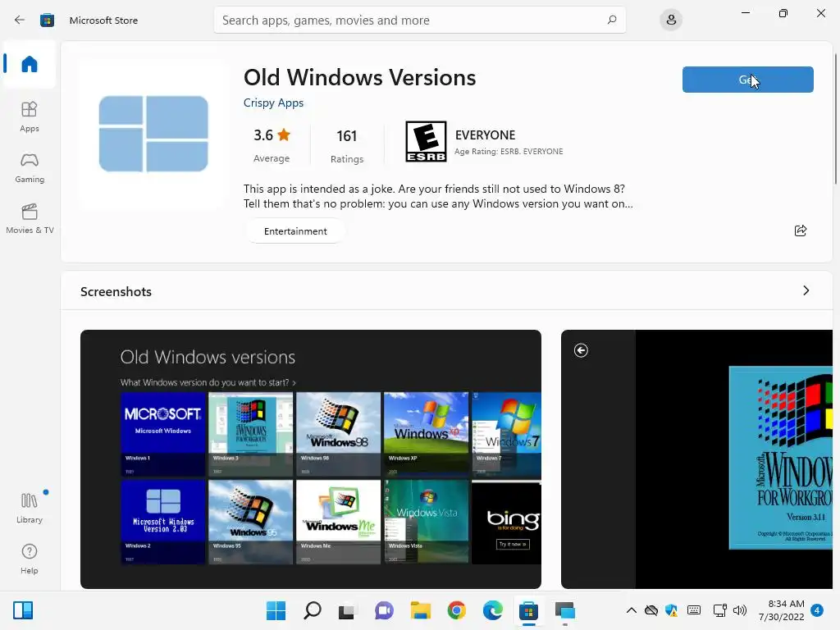Image resolution: width=840 pixels, height=630 pixels.
Task: Click the network display tray icon
Action: 719,610
